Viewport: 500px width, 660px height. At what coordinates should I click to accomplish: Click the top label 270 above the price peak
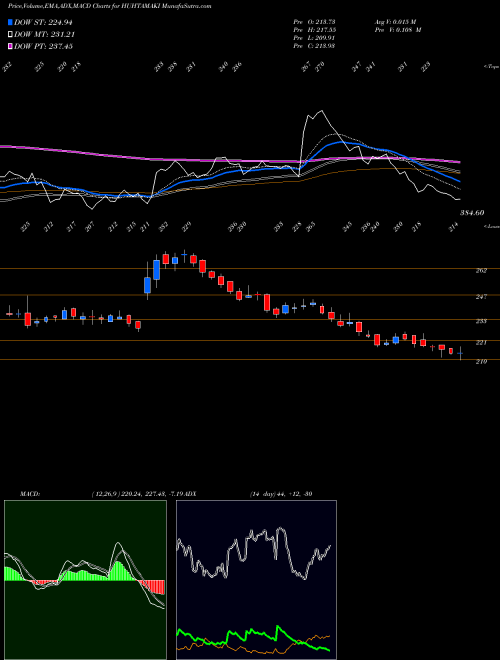(320, 67)
